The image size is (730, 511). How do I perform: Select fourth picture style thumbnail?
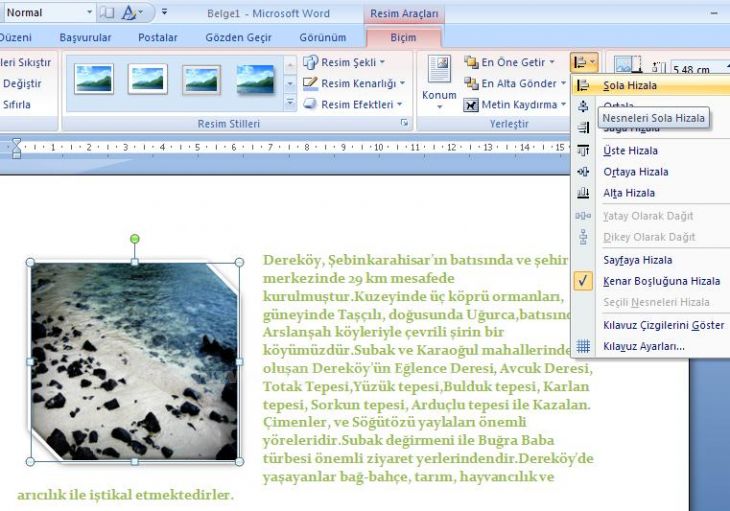[x=255, y=79]
